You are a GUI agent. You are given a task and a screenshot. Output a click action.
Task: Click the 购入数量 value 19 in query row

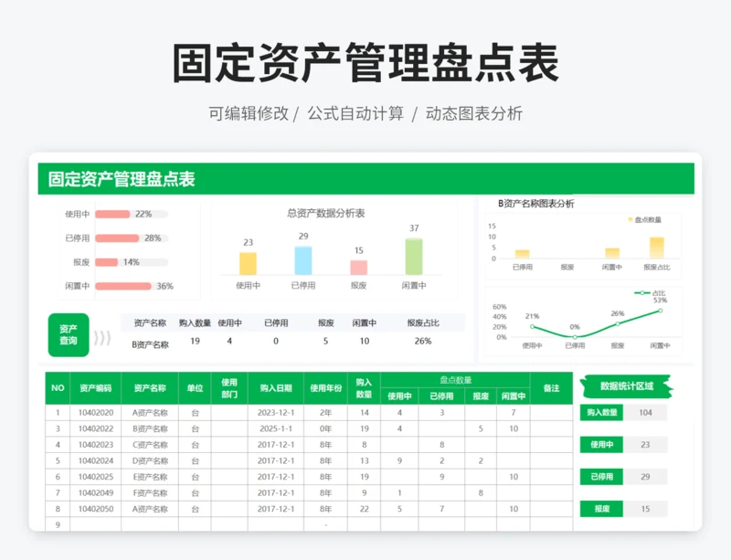click(195, 342)
